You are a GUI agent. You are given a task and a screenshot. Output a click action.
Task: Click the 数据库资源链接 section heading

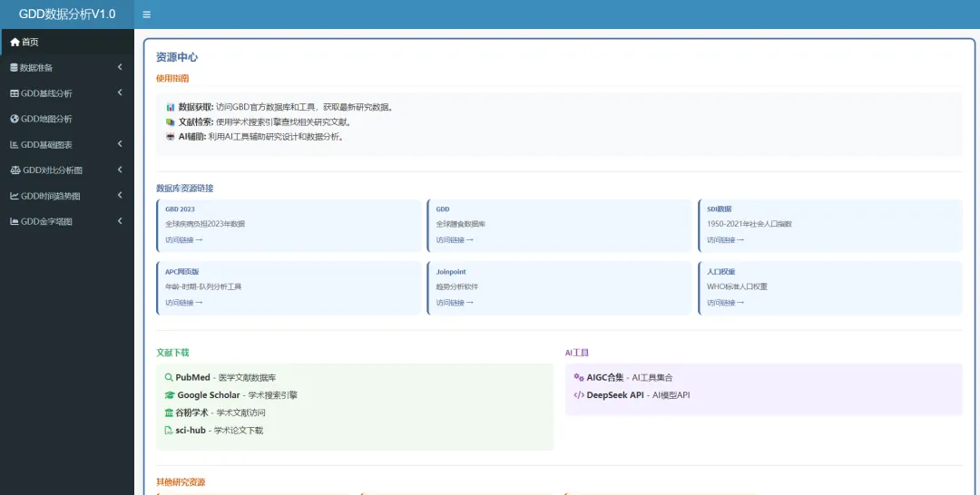pyautogui.click(x=185, y=188)
